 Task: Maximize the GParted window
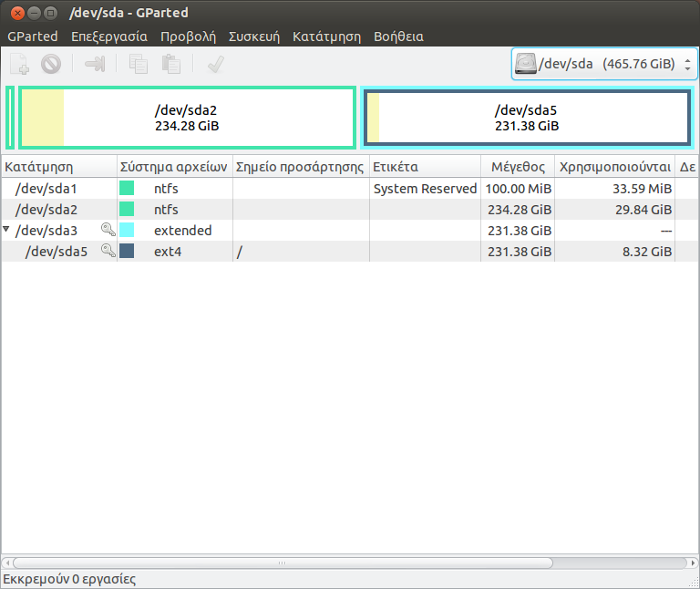coord(50,13)
